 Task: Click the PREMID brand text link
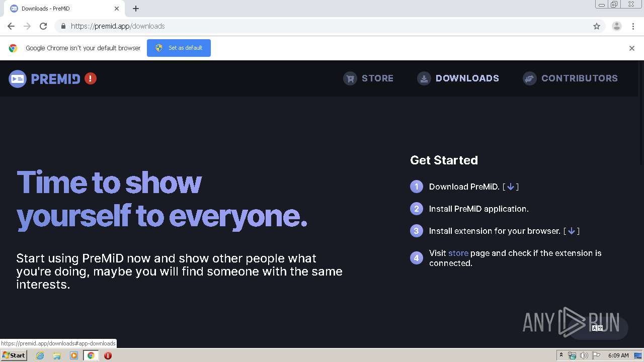pos(55,79)
